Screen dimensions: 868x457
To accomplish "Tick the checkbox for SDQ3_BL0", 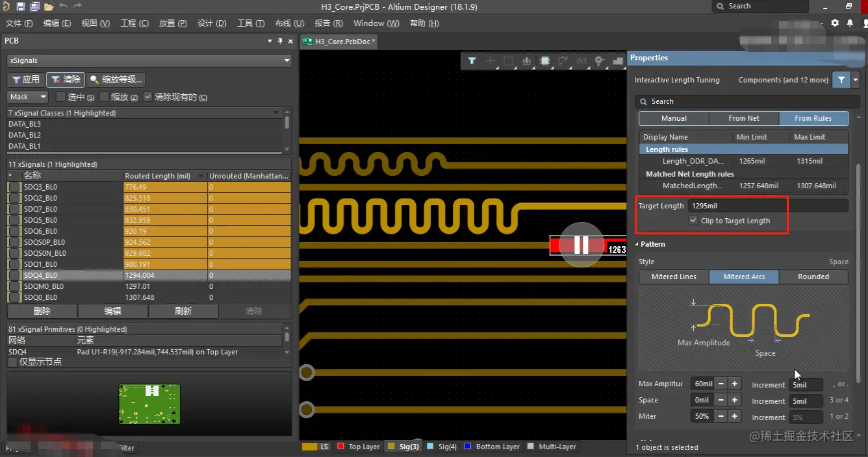I will pyautogui.click(x=14, y=187).
